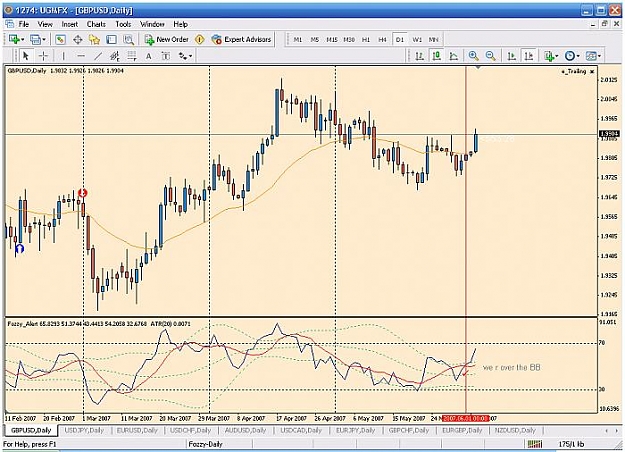Click the blue buy arrow marker on chart
The height and width of the screenshot is (452, 625).
coord(19,249)
